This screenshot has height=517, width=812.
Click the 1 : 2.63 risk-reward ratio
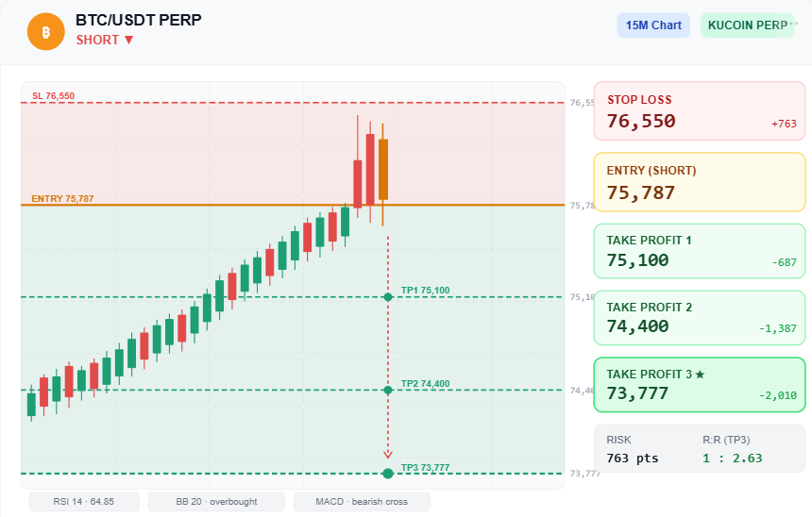coord(733,458)
